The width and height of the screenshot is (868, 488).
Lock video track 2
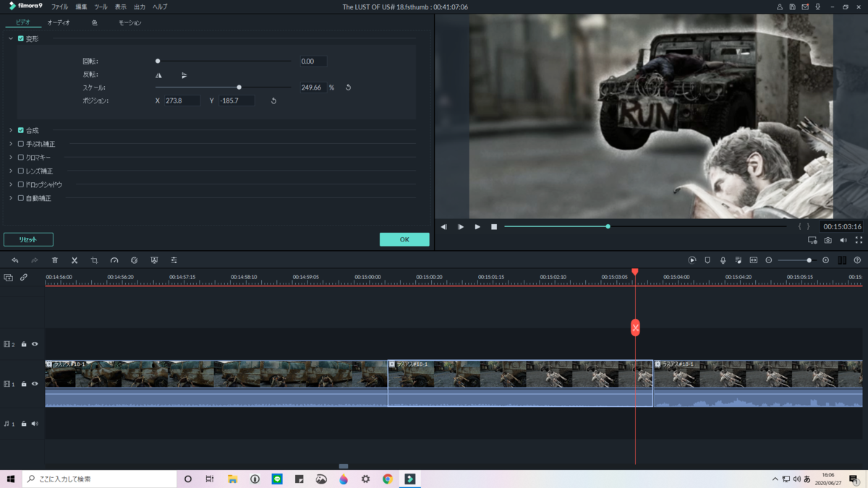click(x=24, y=344)
